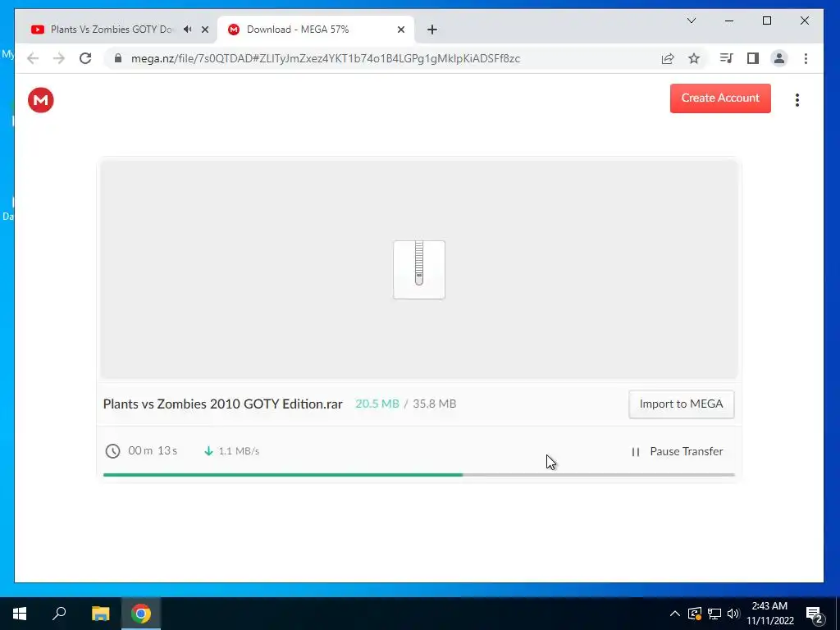Open media controls in Chrome toolbar

tap(726, 58)
